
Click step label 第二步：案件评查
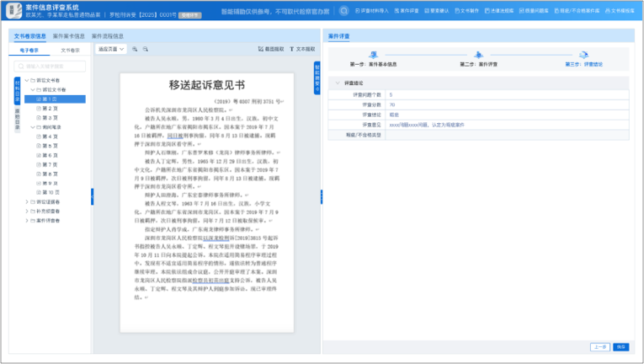(478, 65)
